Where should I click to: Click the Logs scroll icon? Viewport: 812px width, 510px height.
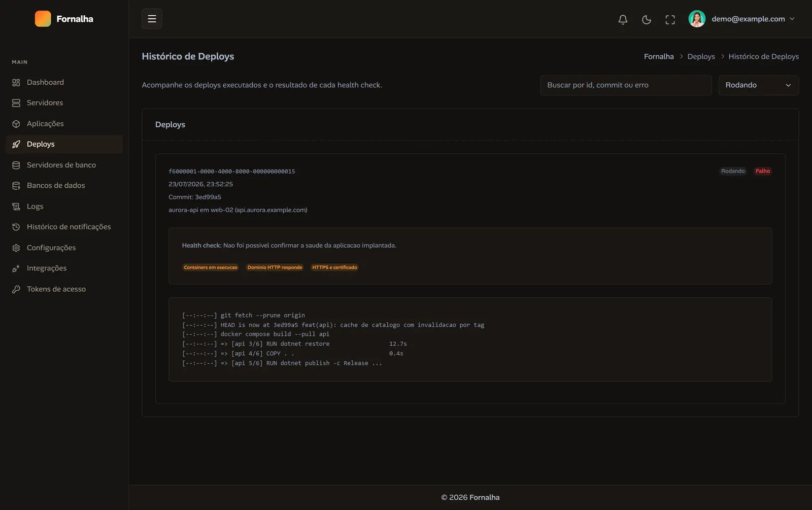(16, 207)
